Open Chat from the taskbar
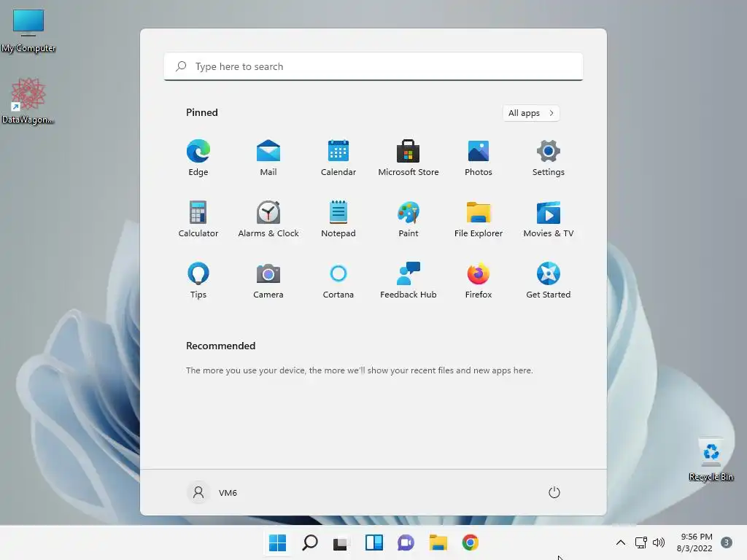 point(406,542)
